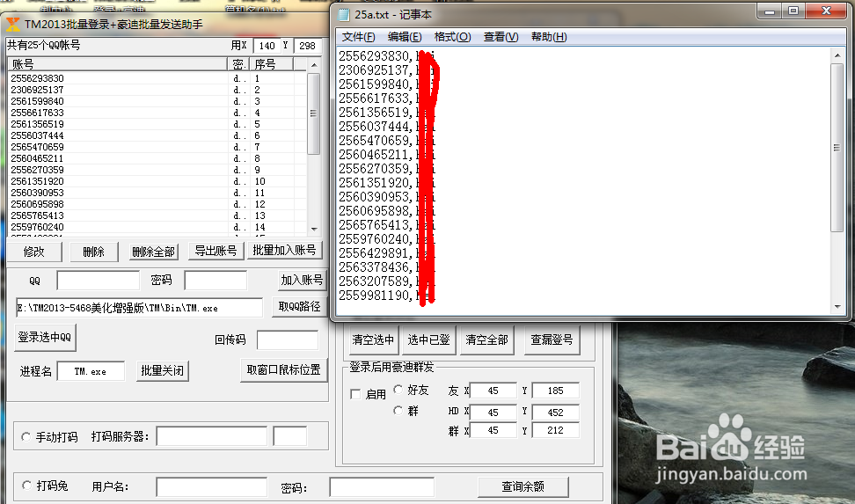Select the 手动打码 radio option
This screenshot has height=504, width=855.
pos(26,437)
